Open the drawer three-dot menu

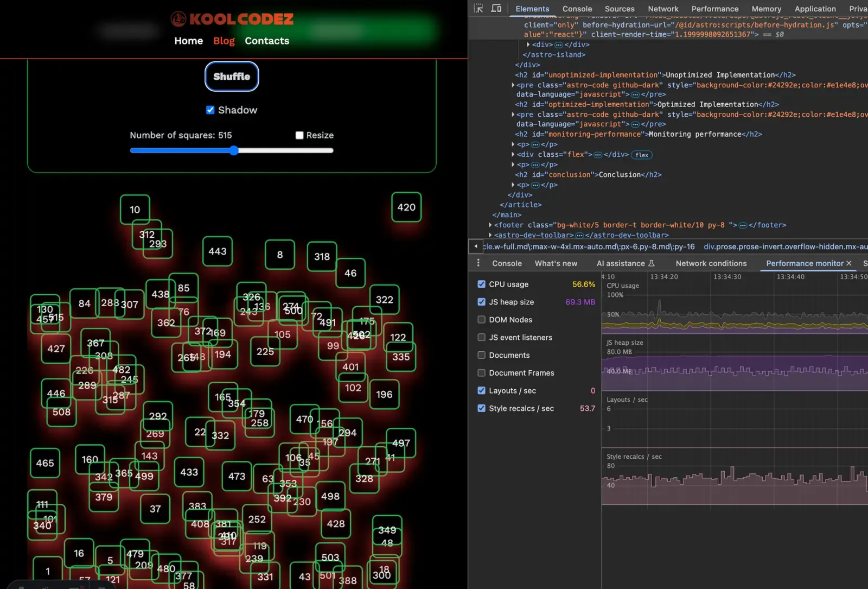[x=478, y=263]
